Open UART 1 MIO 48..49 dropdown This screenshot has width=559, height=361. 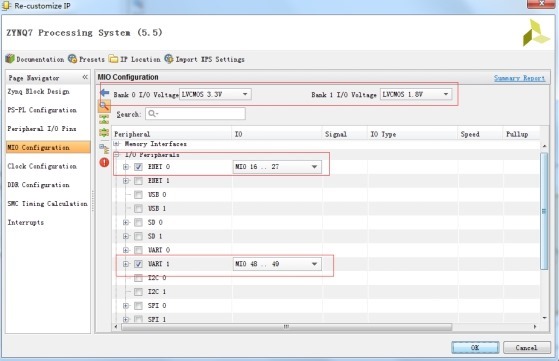point(277,264)
